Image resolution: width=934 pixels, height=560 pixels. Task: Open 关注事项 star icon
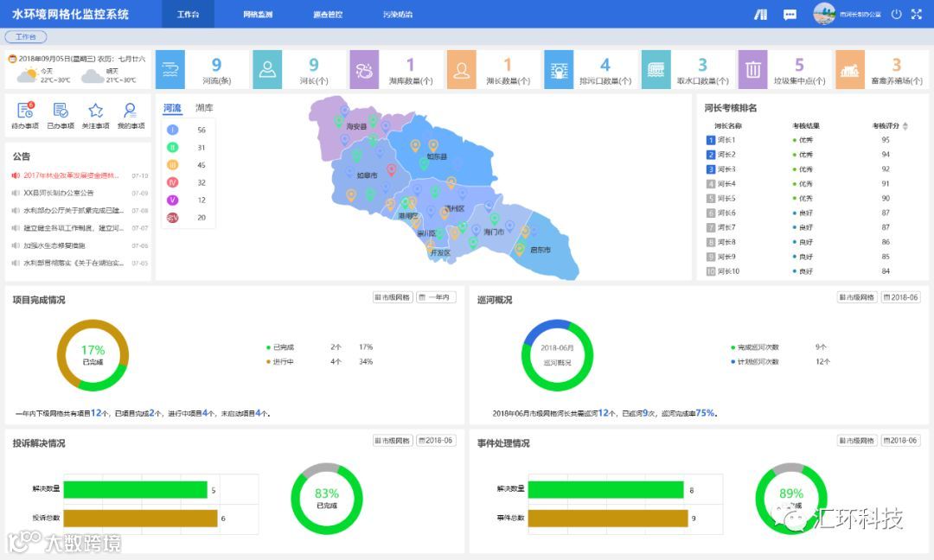pyautogui.click(x=95, y=111)
